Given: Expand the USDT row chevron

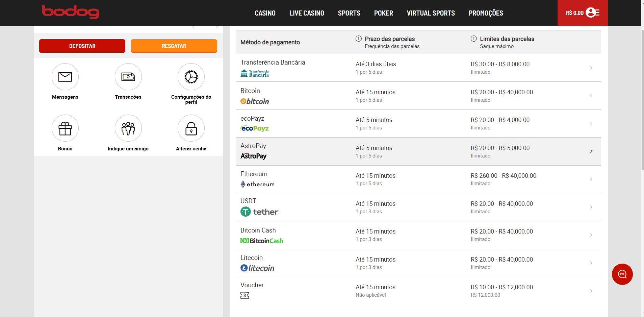Looking at the screenshot, I should coord(591,207).
